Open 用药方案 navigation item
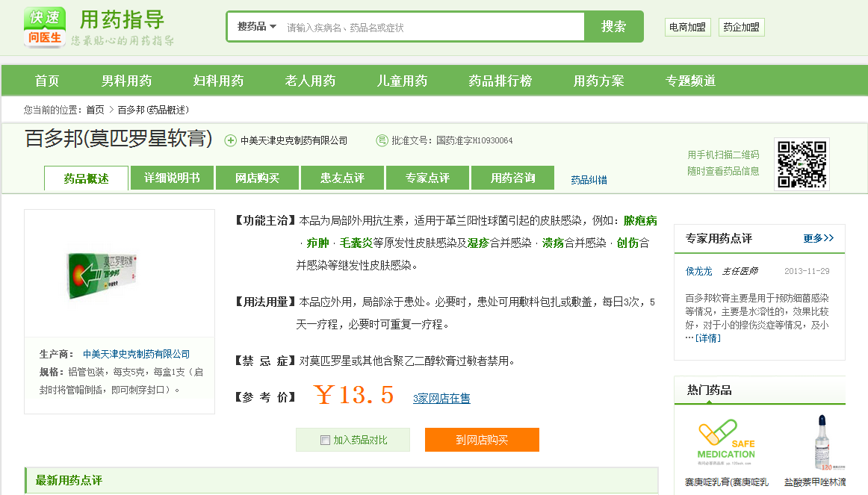 click(x=598, y=81)
